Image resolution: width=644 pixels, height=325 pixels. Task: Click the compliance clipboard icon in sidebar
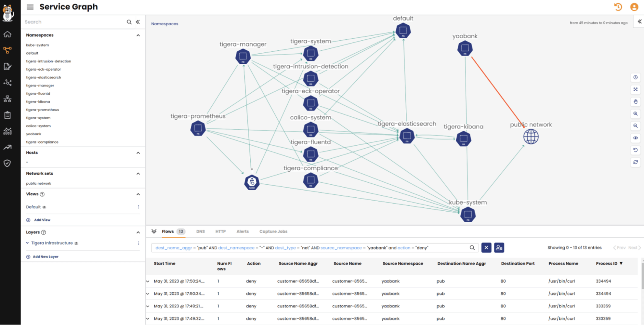pos(7,114)
